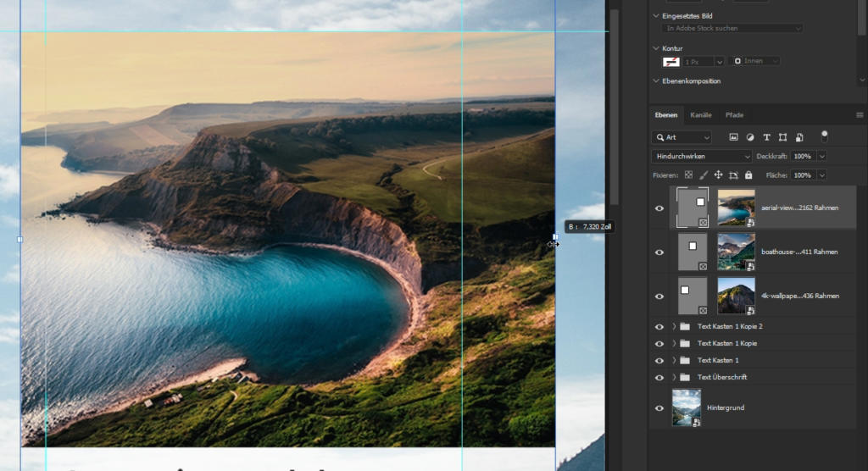Click the canvas vertical scrollbar
Screen dimensions: 868x471
[614, 105]
